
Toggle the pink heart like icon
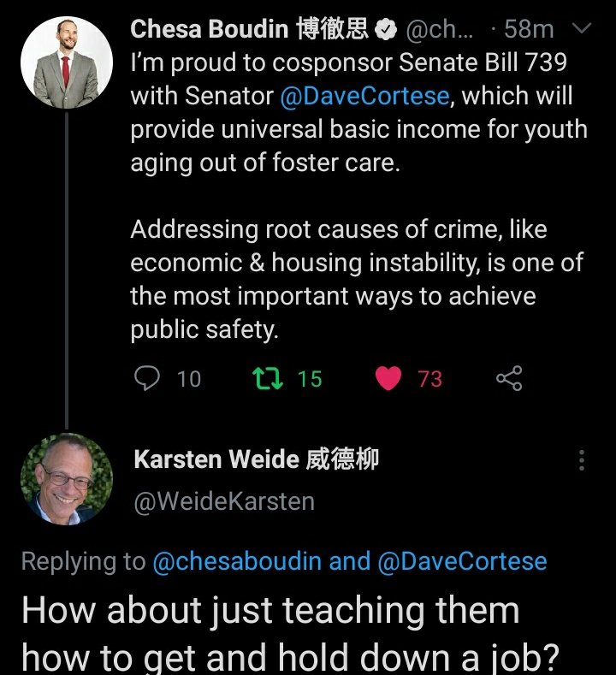[388, 378]
